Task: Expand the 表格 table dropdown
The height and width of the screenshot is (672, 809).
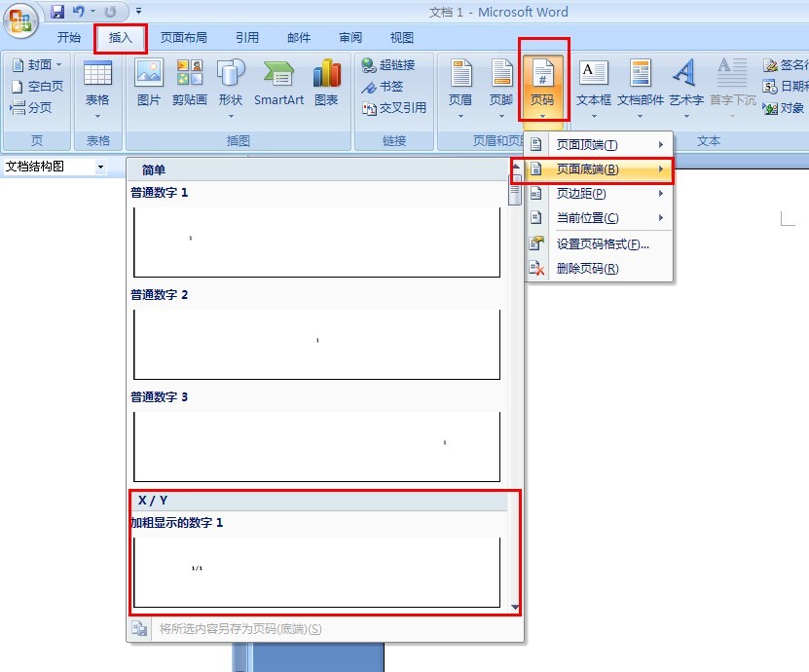Action: [97, 117]
